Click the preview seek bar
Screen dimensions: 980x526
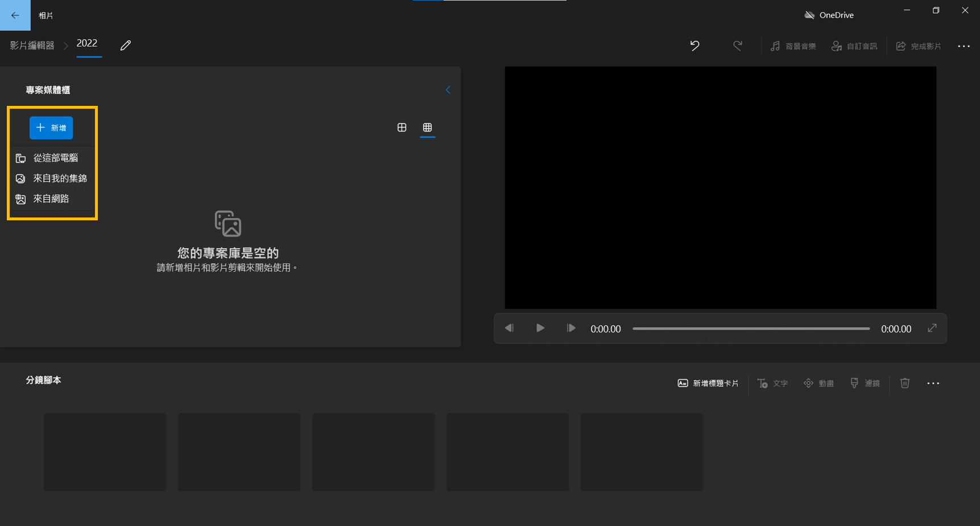(751, 328)
